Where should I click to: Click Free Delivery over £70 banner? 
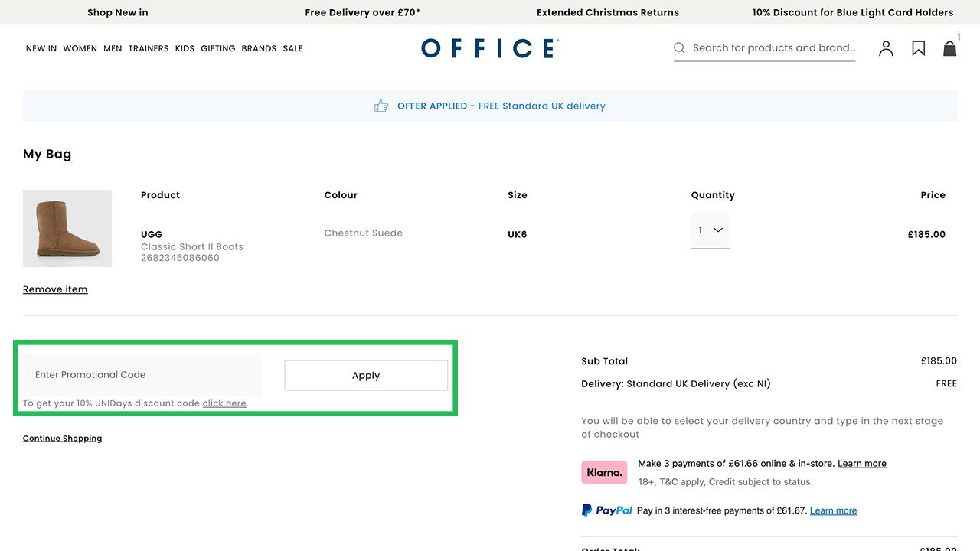362,12
